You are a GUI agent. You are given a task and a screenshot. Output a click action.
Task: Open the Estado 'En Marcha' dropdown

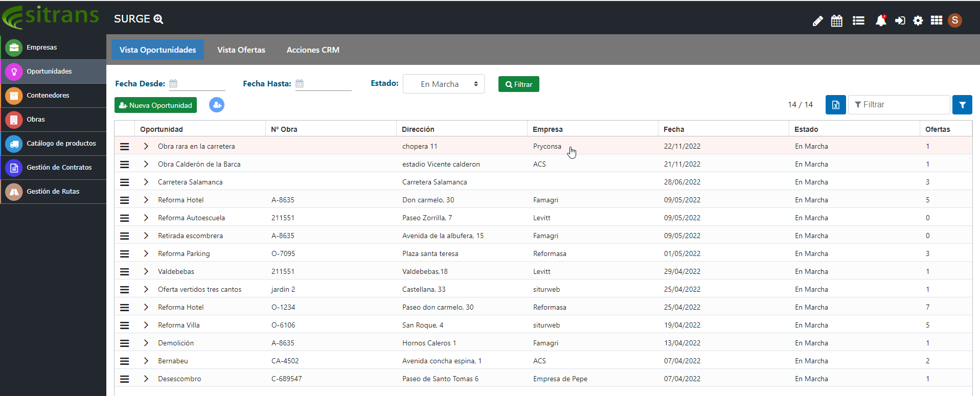[x=443, y=84]
